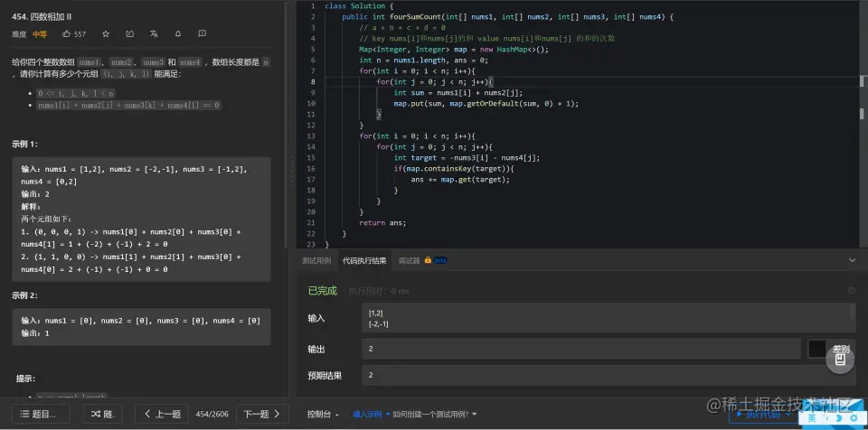The width and height of the screenshot is (868, 430).
Task: Click code line 'return ans;'
Action: [x=382, y=222]
